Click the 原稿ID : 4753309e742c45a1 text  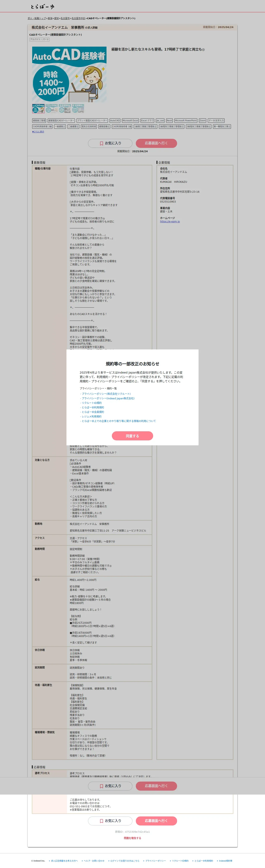[x=132, y=832]
